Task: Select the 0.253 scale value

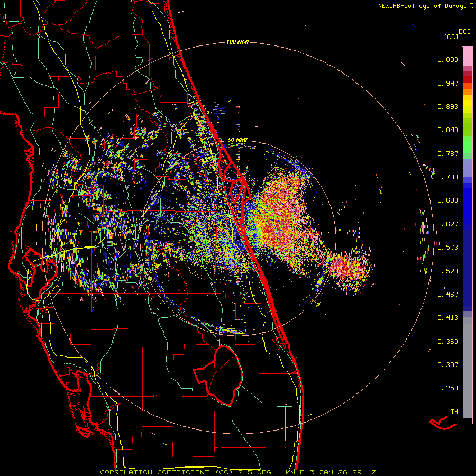Action: [448, 388]
